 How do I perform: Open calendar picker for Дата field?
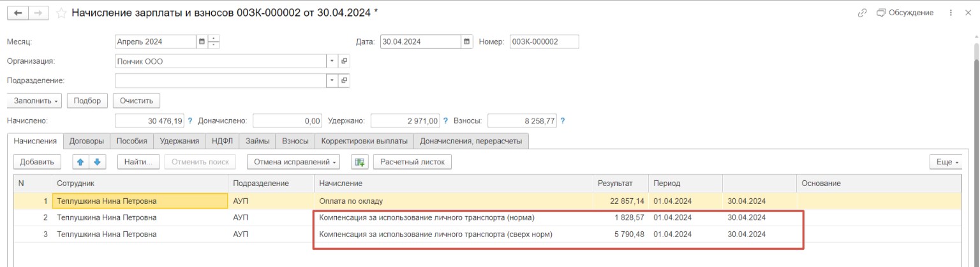coord(467,42)
